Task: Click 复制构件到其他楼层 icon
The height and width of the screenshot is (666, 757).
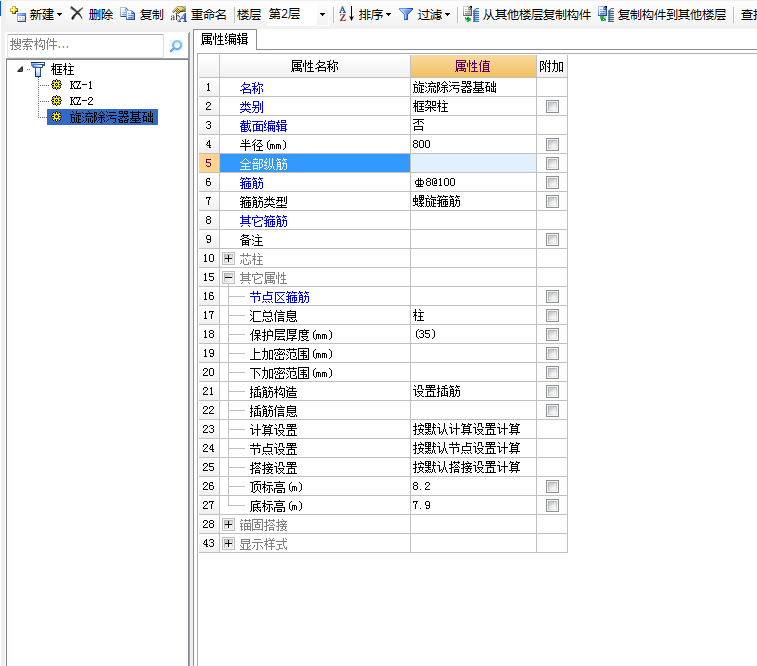Action: click(605, 14)
